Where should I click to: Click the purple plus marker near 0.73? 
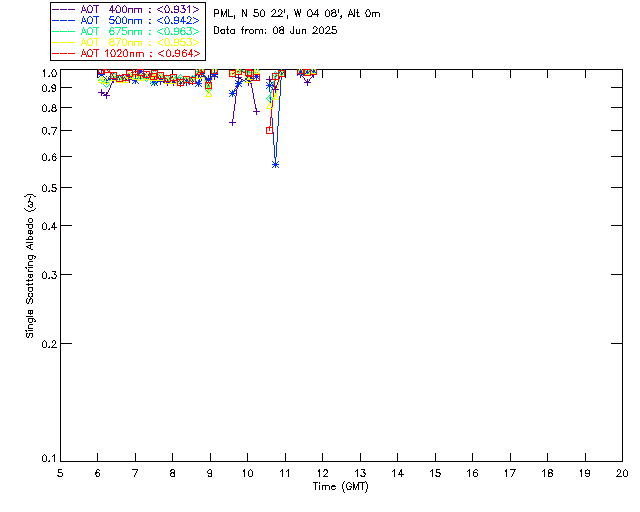pyautogui.click(x=232, y=123)
